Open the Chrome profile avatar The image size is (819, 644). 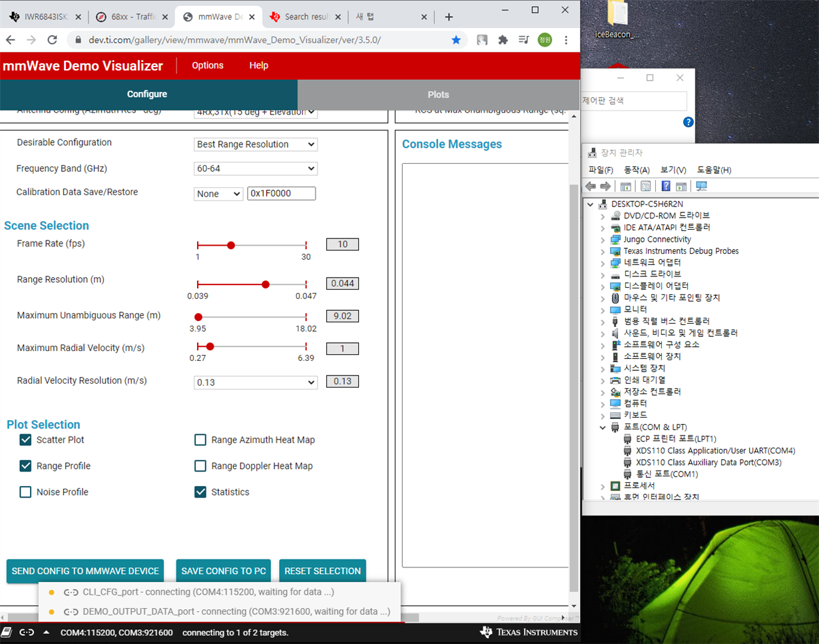pyautogui.click(x=545, y=40)
